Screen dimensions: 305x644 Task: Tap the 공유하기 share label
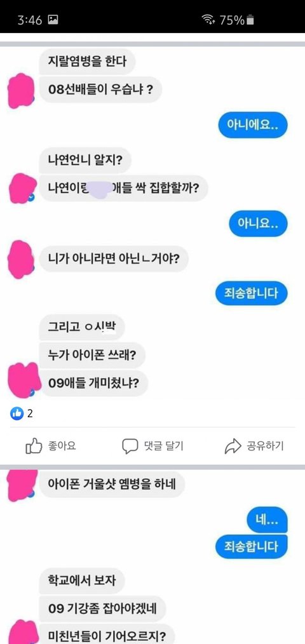point(265,446)
